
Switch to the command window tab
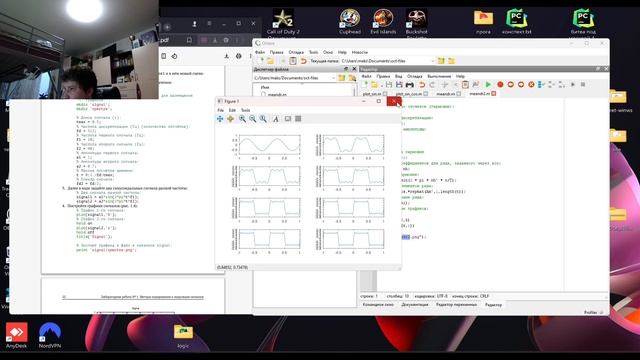[378, 304]
